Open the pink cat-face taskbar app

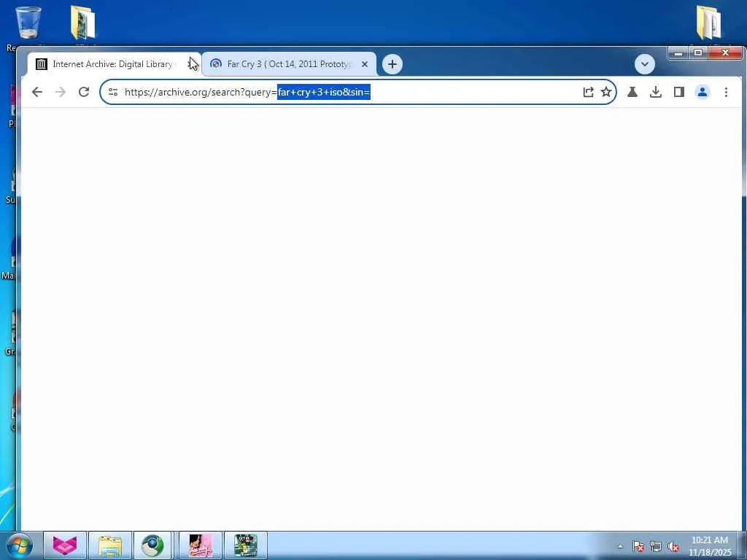point(65,545)
